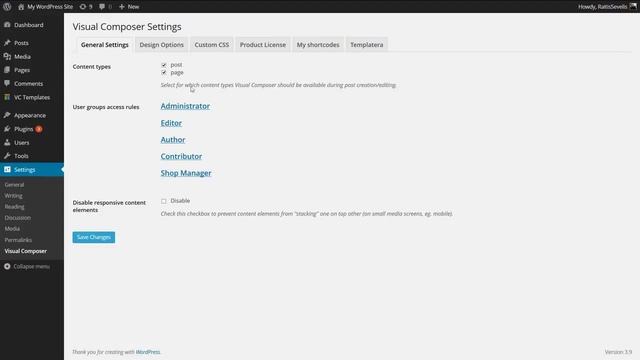Click the Settings sliders icon
640x360 pixels.
point(7,169)
